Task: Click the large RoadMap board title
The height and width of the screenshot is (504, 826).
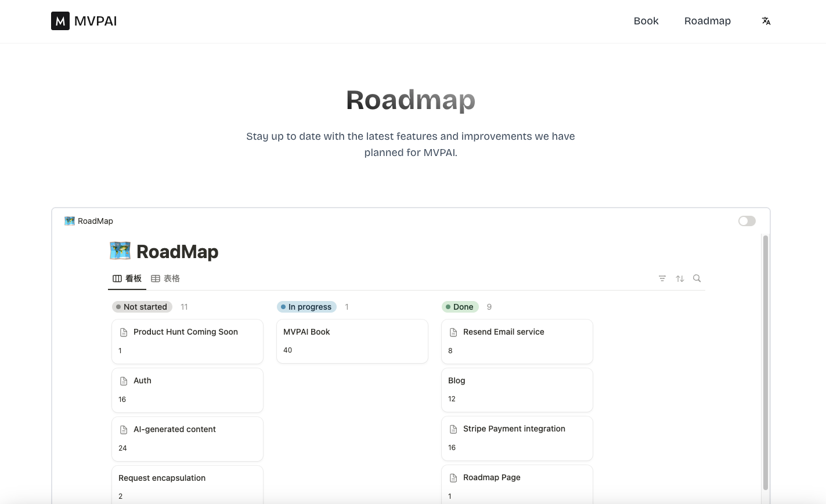Action: coord(178,252)
